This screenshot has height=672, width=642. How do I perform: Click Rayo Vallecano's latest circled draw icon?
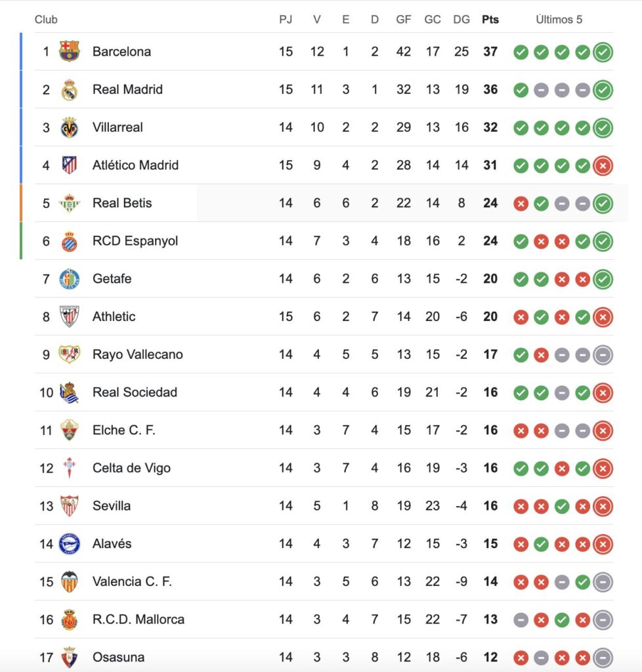[x=603, y=355]
